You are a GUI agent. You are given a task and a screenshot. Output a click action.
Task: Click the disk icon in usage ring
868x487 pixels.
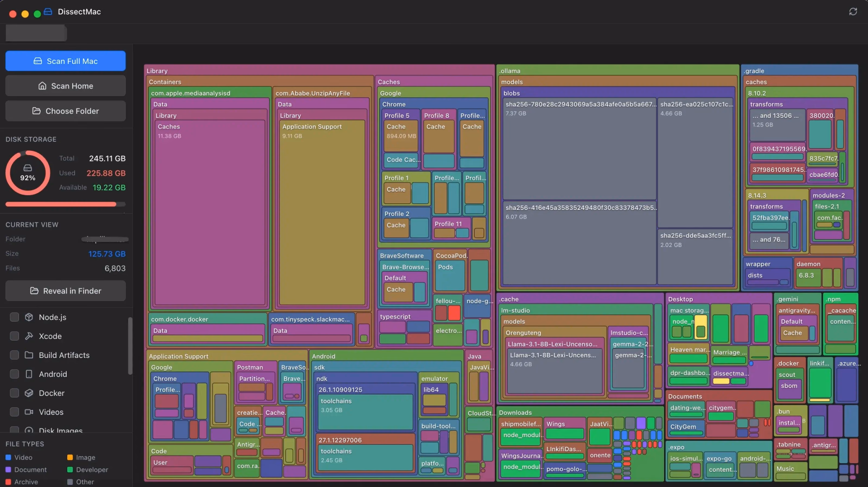click(28, 168)
